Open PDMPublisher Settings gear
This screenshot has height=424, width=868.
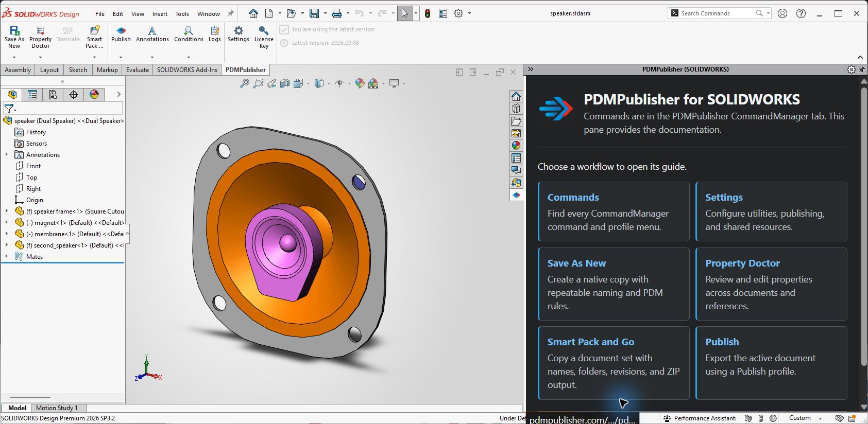coord(239,34)
